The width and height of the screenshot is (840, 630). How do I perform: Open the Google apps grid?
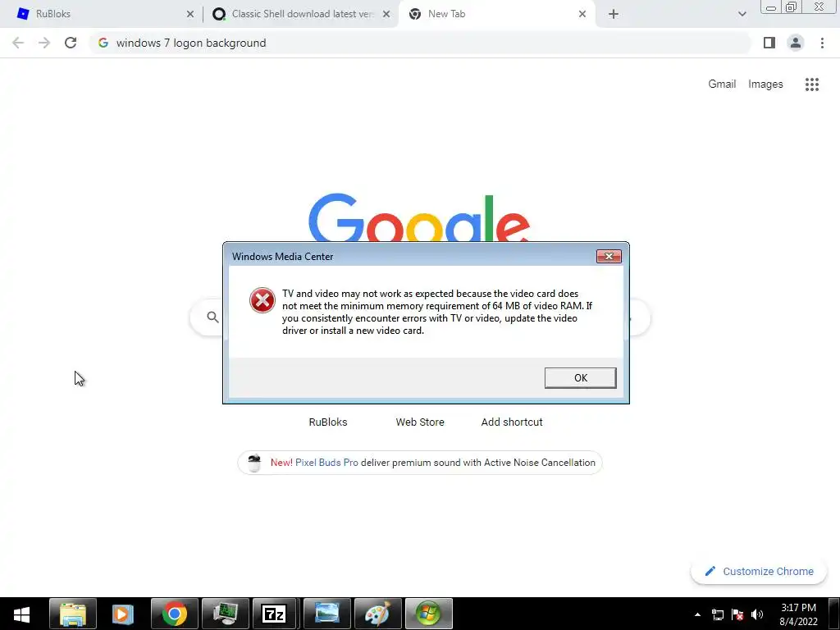[x=811, y=84]
